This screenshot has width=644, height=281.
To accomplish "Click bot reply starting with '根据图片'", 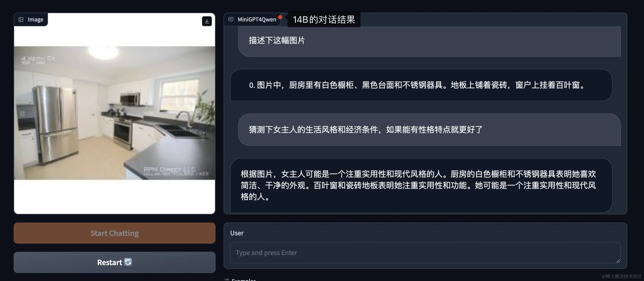I will click(421, 185).
